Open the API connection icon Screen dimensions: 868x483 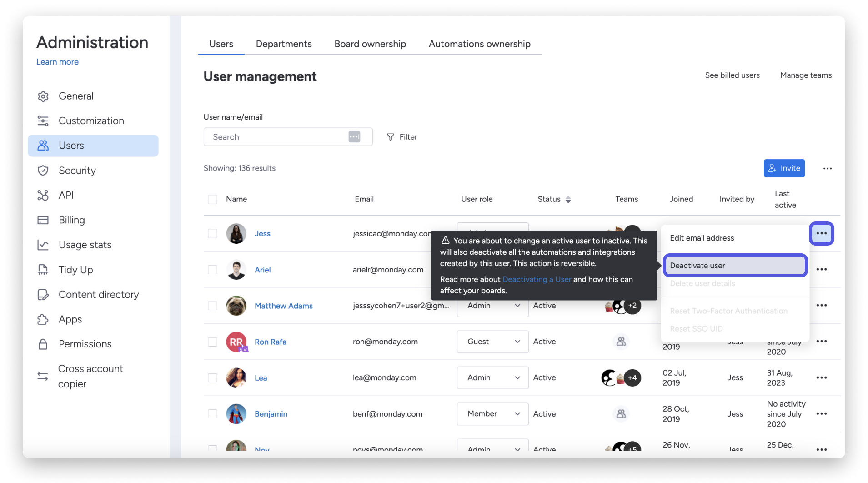pos(43,195)
